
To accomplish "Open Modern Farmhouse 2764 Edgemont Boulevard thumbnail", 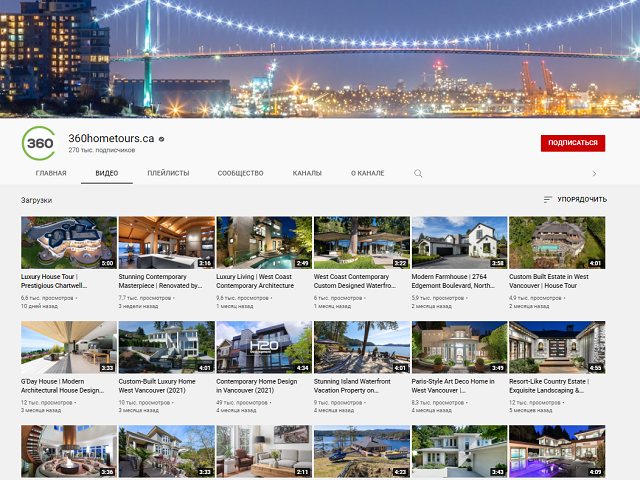I will point(459,243).
